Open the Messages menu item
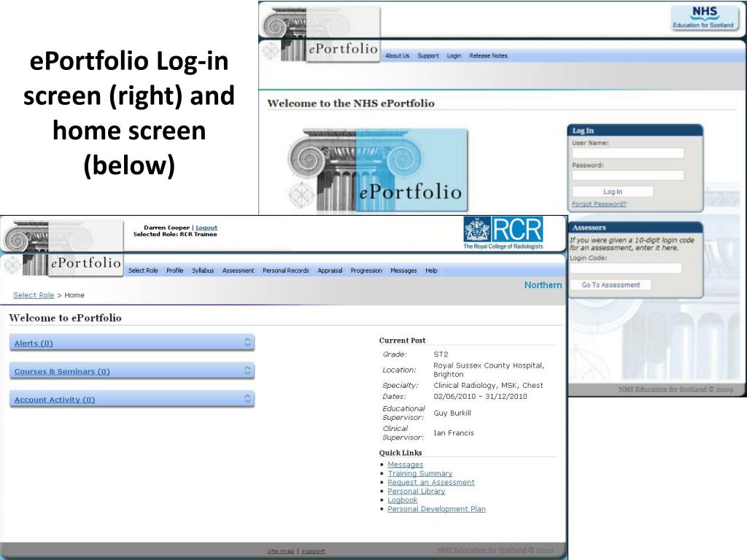Screen dimensions: 747x560 pos(403,271)
